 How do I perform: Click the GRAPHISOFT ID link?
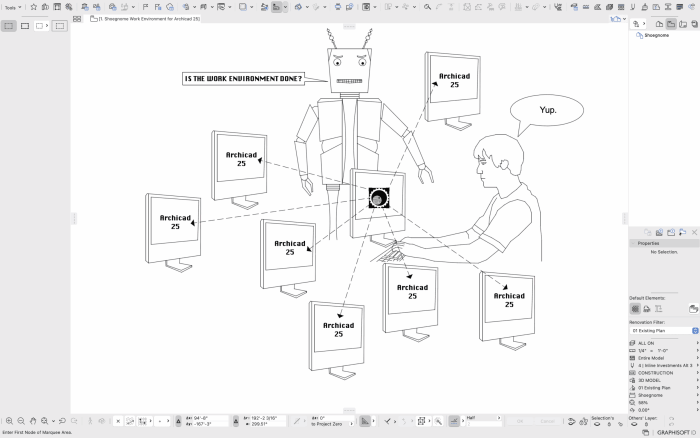pyautogui.click(x=676, y=433)
